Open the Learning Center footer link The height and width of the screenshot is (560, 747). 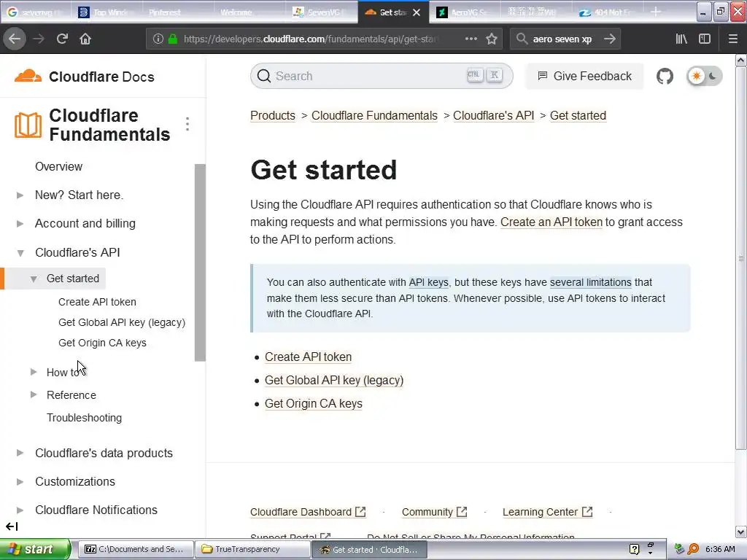click(x=547, y=512)
